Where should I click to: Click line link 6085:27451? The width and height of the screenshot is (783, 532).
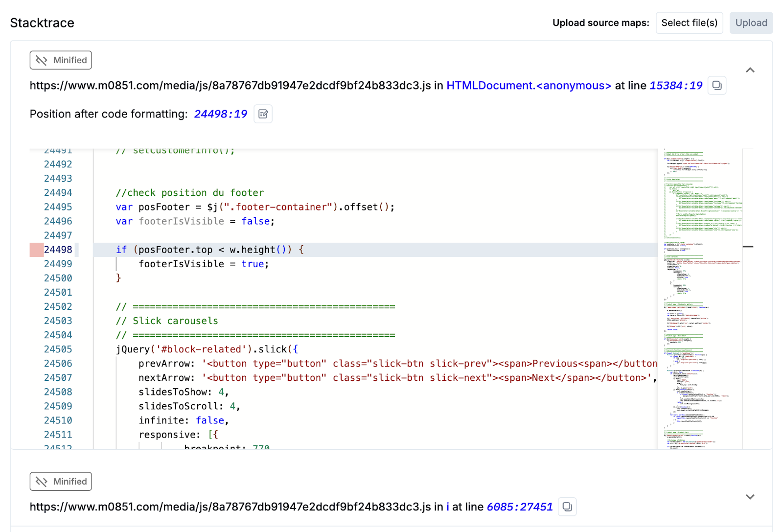(x=520, y=507)
